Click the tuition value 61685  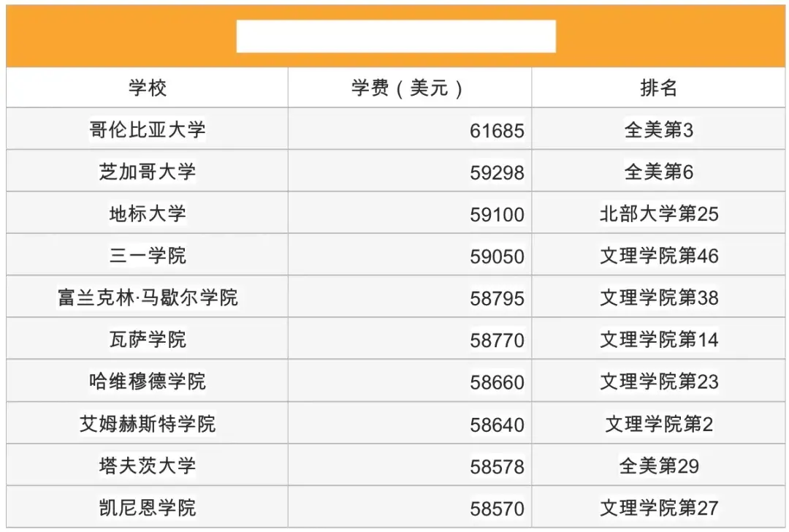pyautogui.click(x=497, y=131)
